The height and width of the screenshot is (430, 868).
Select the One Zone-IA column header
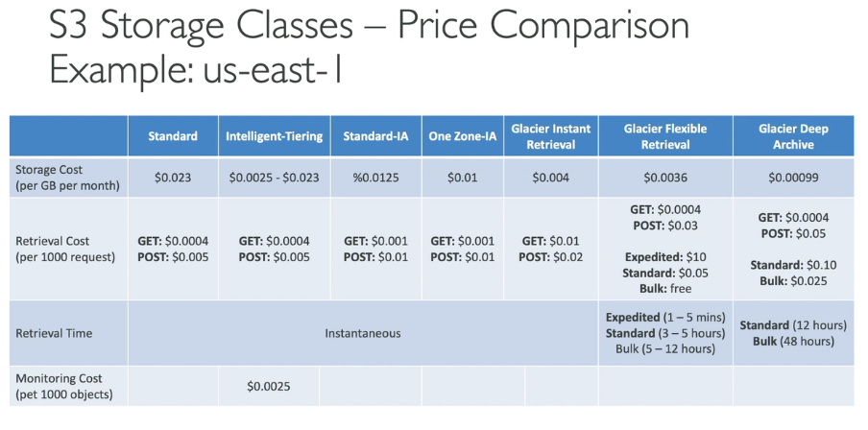462,136
